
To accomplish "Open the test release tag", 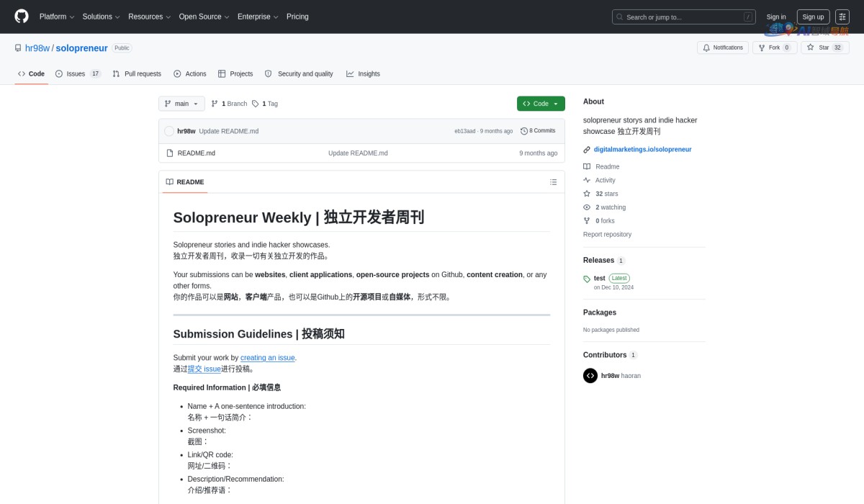I will tap(599, 278).
